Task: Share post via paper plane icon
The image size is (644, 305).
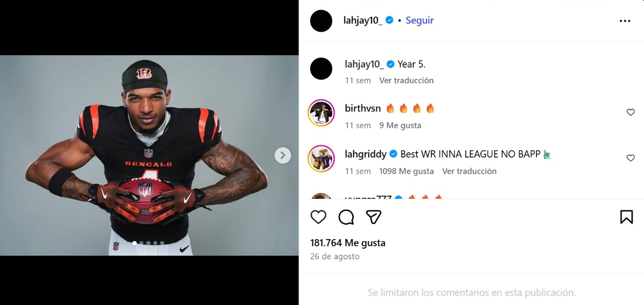Action: coord(374,217)
